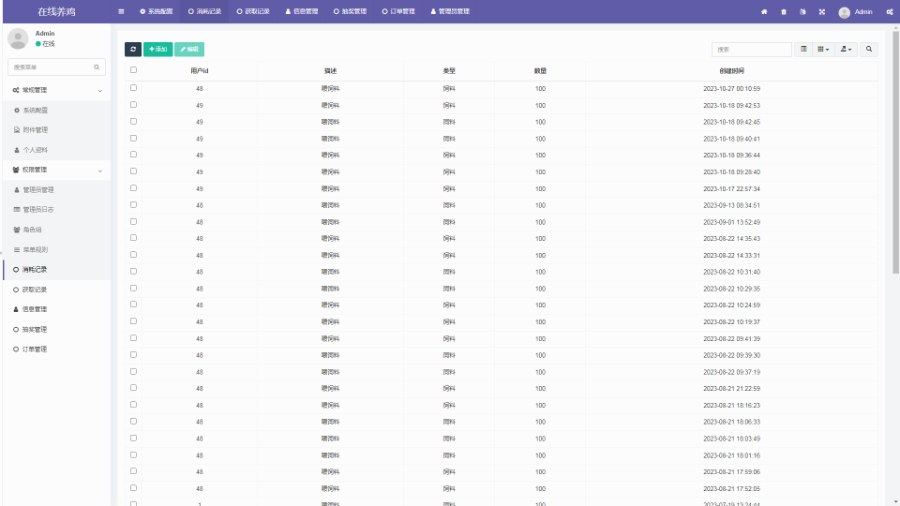The image size is (900, 506).
Task: Click the timestamp 2023-08-21 18:16:23
Action: coord(732,406)
